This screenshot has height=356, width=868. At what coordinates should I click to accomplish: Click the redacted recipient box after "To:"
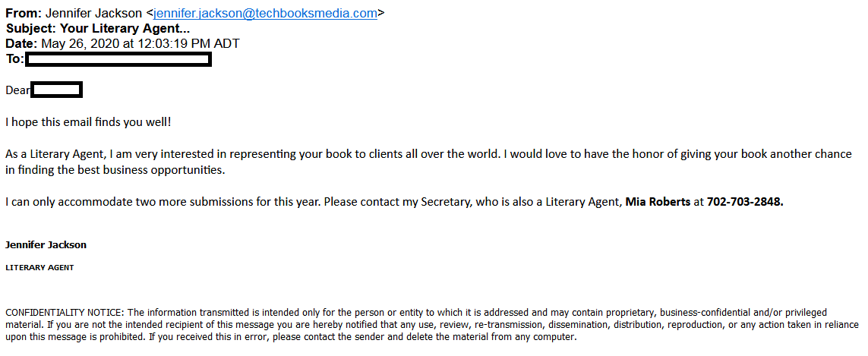(x=118, y=59)
